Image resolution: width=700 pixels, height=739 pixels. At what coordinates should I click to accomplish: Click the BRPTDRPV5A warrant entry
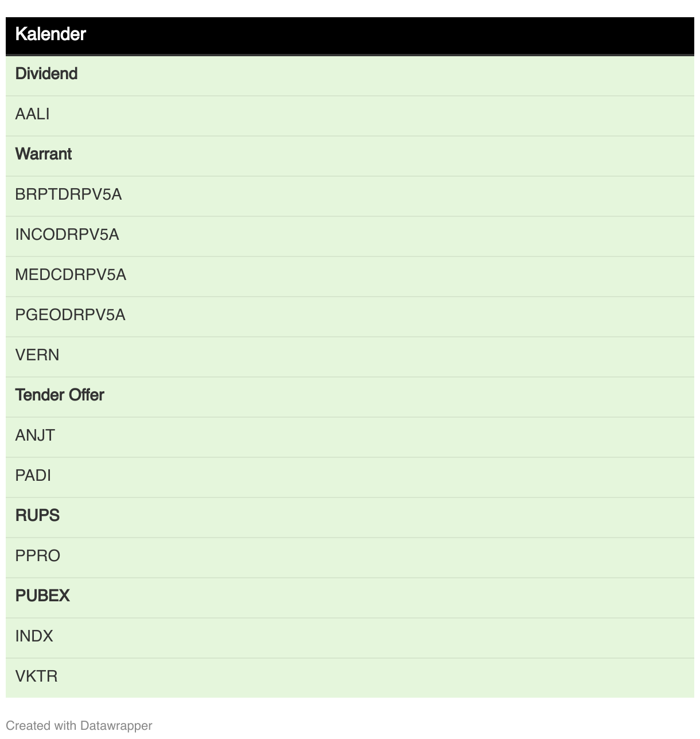tap(68, 195)
